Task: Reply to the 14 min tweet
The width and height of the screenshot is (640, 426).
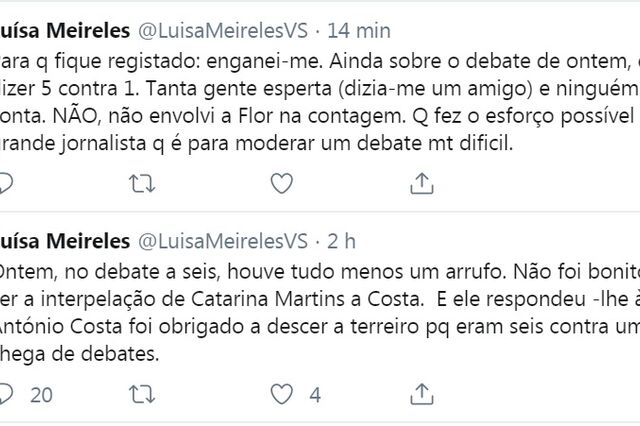Action: pos(6,184)
